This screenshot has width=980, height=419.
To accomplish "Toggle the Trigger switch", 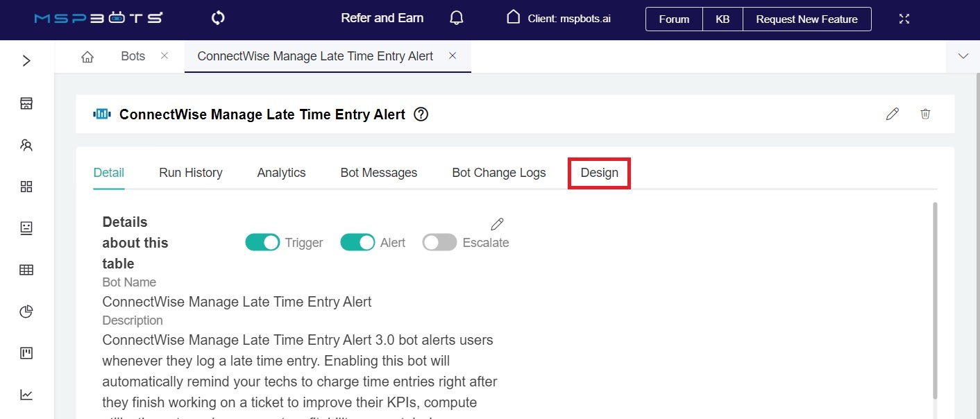I will coord(262,243).
